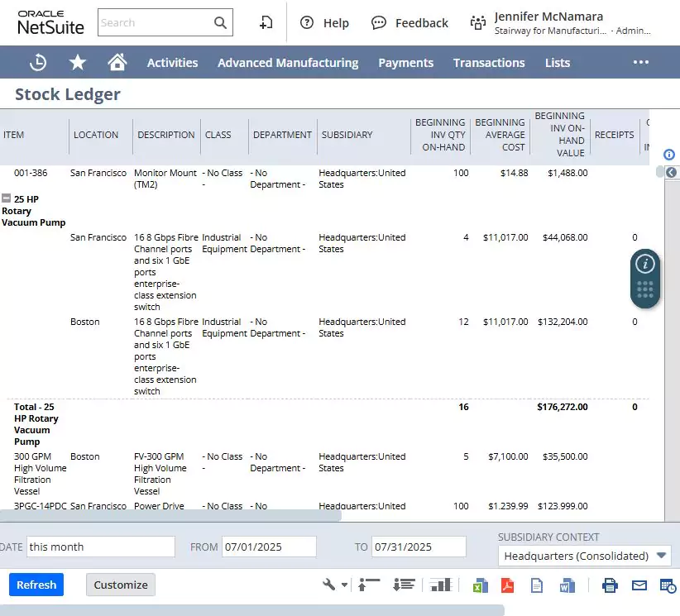Image resolution: width=680 pixels, height=616 pixels.
Task: Export the report to Excel
Action: [x=480, y=585]
